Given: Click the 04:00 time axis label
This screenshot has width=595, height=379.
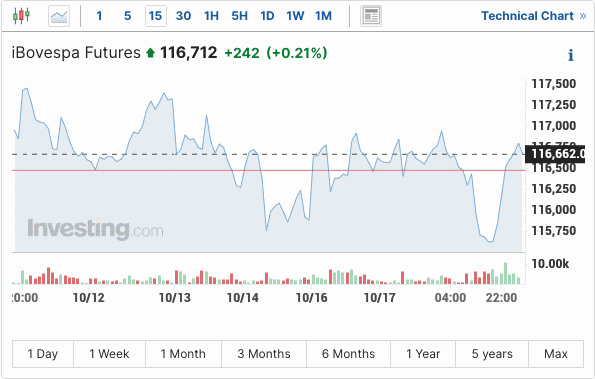Looking at the screenshot, I should (x=450, y=298).
